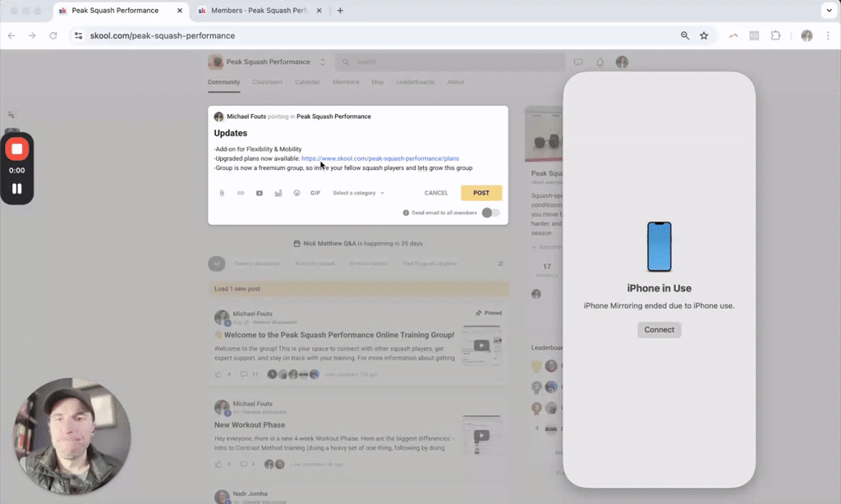Filter posts by Nutrition related
This screenshot has width=841, height=504.
[x=315, y=263]
